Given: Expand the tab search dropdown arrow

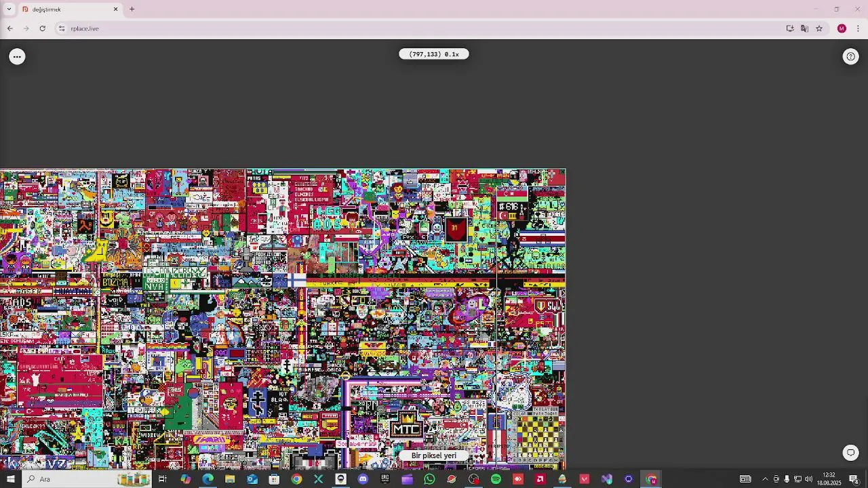Looking at the screenshot, I should coord(9,9).
